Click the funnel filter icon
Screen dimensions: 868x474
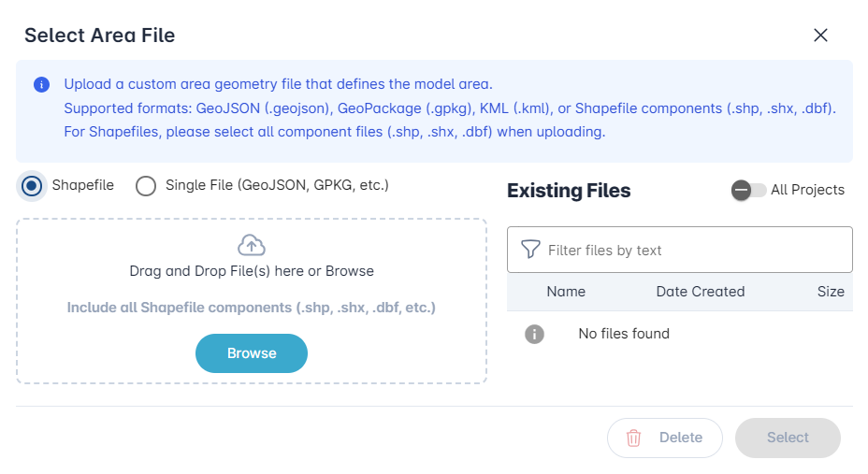pos(530,250)
